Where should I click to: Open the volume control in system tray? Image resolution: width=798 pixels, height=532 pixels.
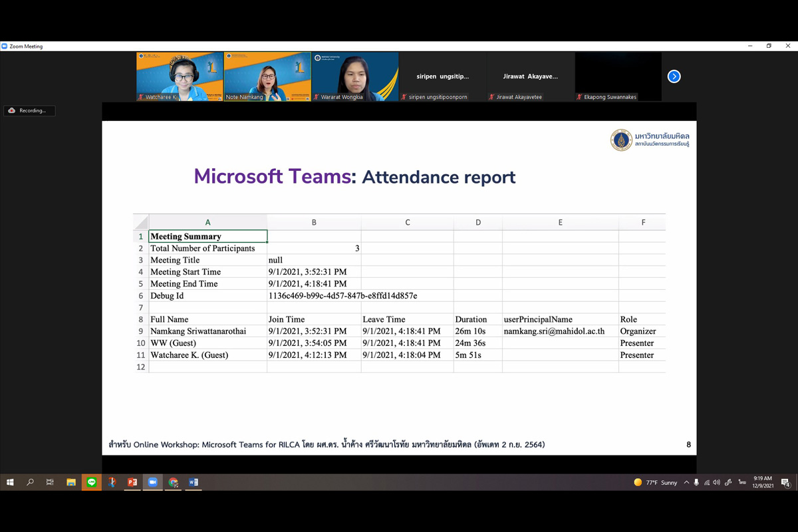click(716, 482)
